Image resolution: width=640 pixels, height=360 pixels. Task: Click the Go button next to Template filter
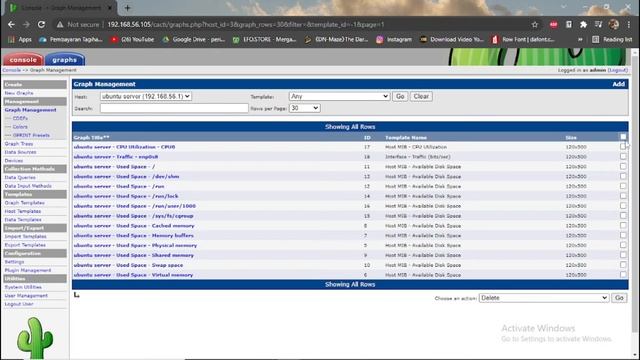pyautogui.click(x=400, y=96)
